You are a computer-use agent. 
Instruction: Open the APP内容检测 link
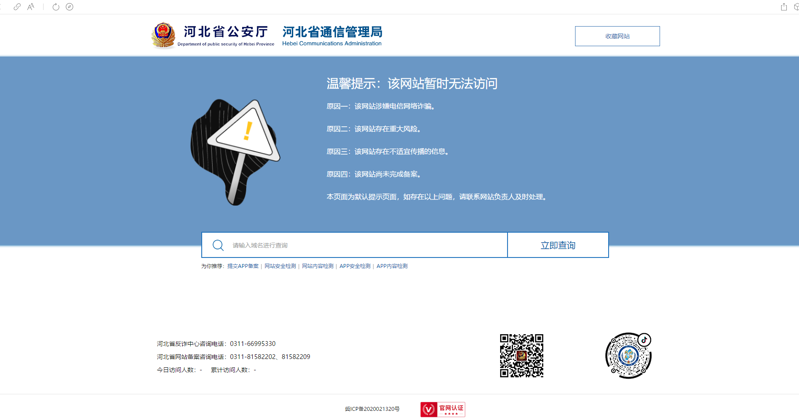pos(392,266)
